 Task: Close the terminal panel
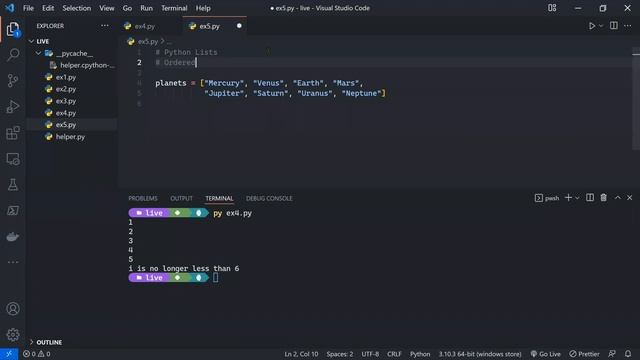(x=629, y=198)
